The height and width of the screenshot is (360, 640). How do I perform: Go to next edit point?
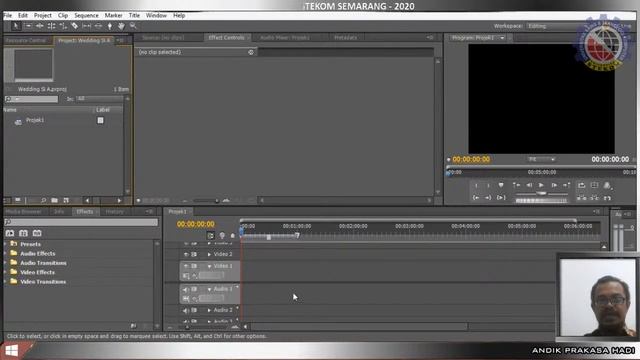[x=567, y=185]
